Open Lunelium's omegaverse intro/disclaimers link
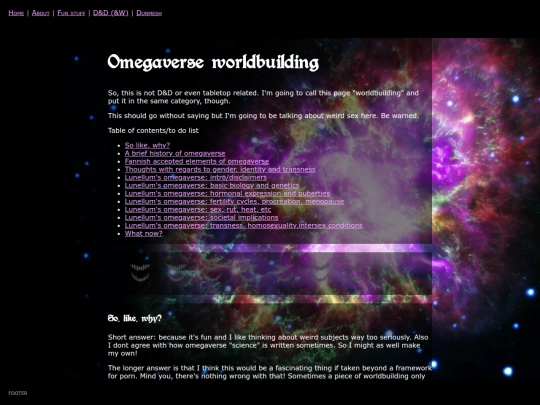Viewport: 540px width, 405px height. coord(196,177)
